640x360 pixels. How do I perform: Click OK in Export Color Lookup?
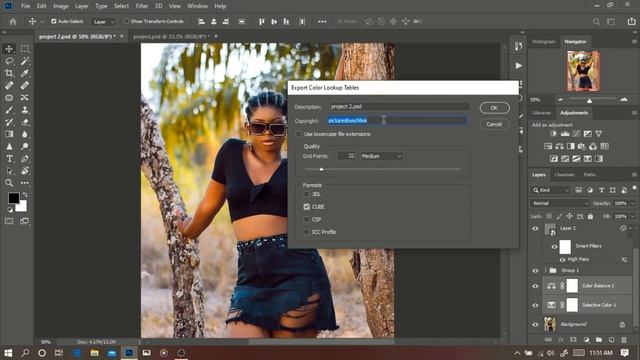coord(494,108)
